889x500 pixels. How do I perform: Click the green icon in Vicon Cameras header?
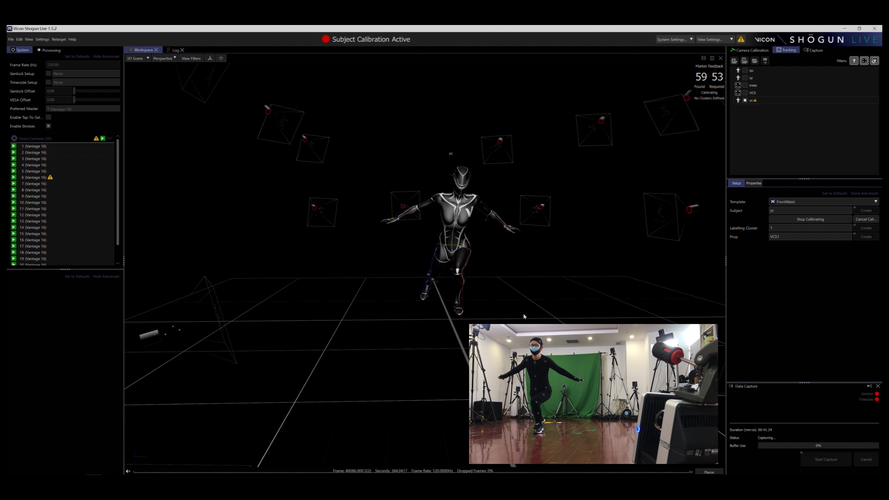coord(102,138)
